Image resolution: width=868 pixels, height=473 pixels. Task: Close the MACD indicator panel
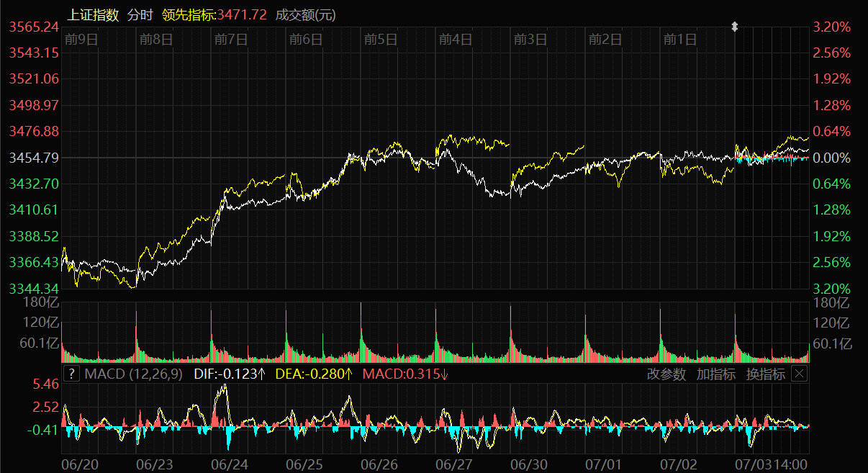coord(799,374)
